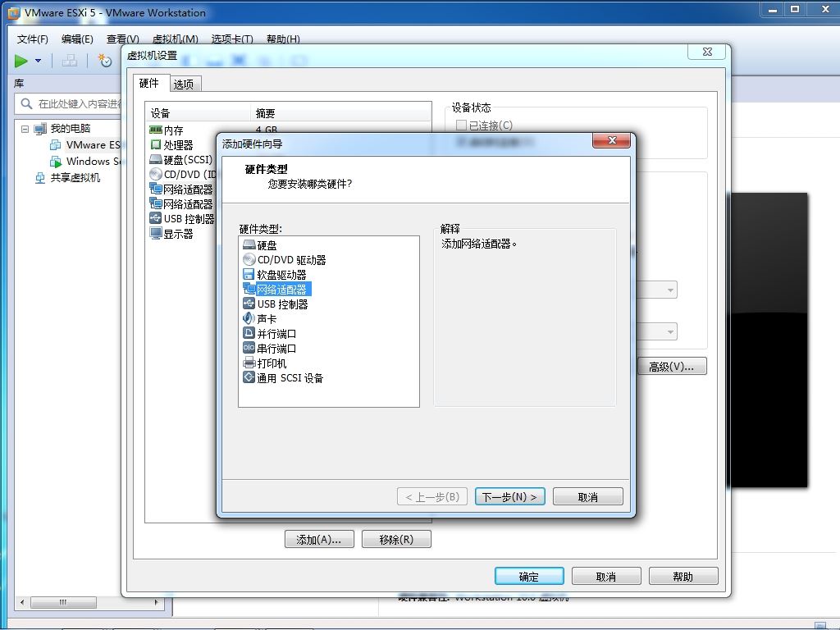Click the search magnifier icon in the library

26,103
